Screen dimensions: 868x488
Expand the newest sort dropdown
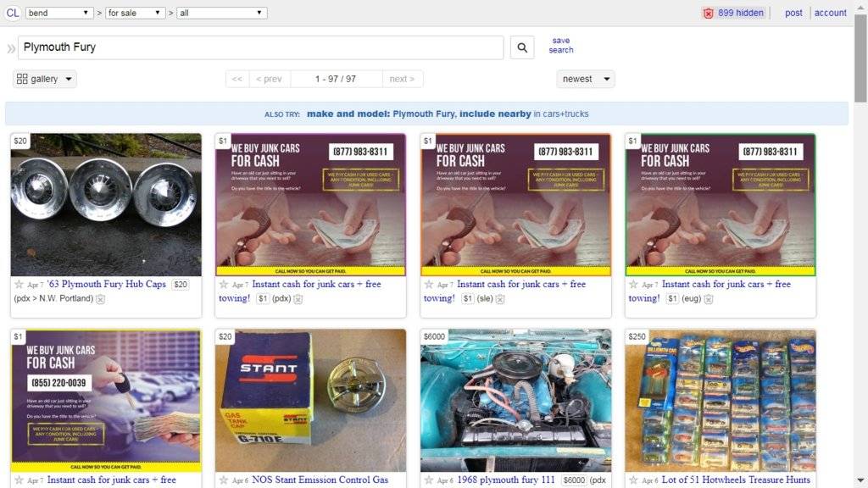(x=585, y=79)
